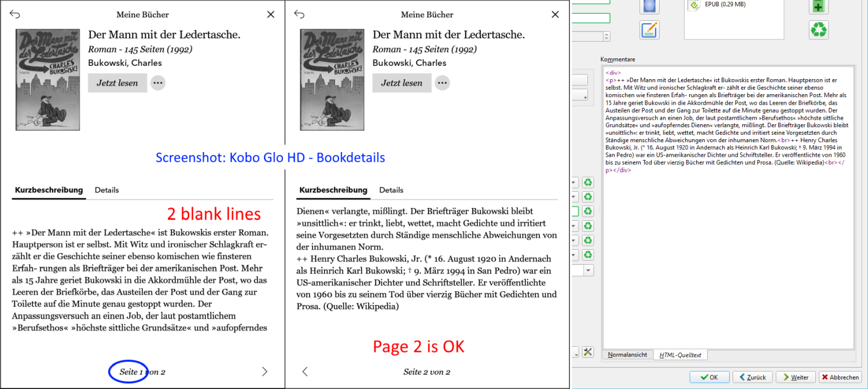
Task: Click into the Kommentare HTML source editor
Action: coord(728,208)
